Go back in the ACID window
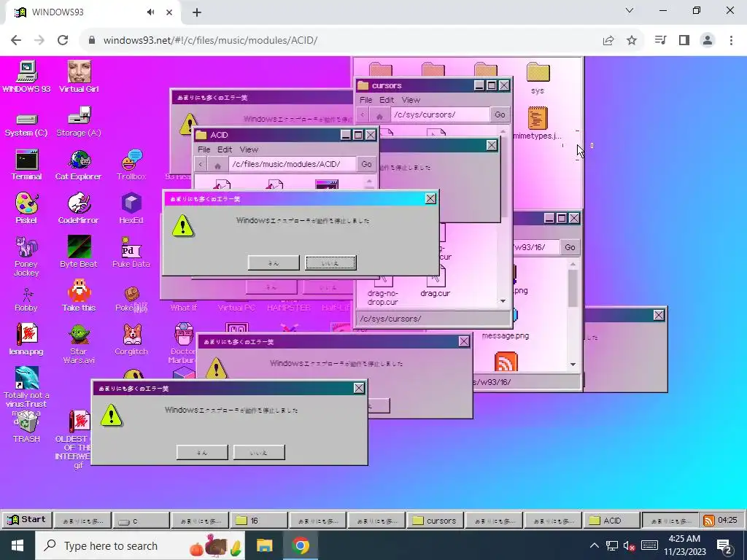This screenshot has height=560, width=747. [201, 165]
